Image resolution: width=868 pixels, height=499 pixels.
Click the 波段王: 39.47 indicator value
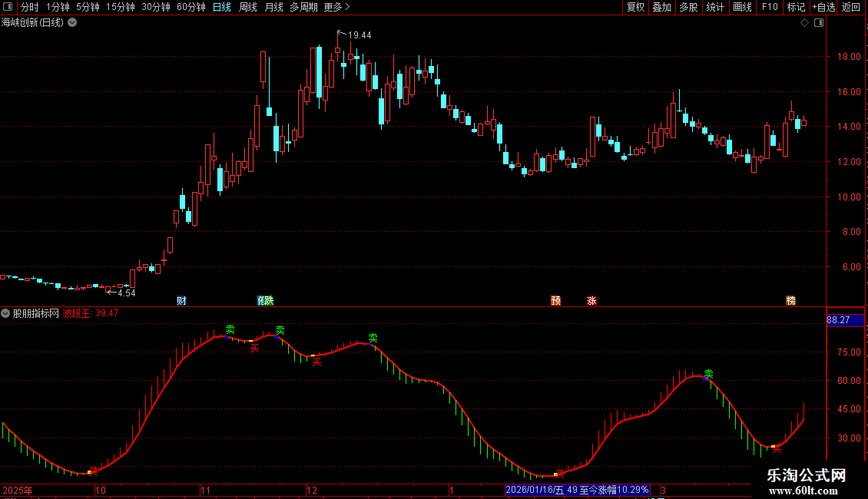pos(91,313)
